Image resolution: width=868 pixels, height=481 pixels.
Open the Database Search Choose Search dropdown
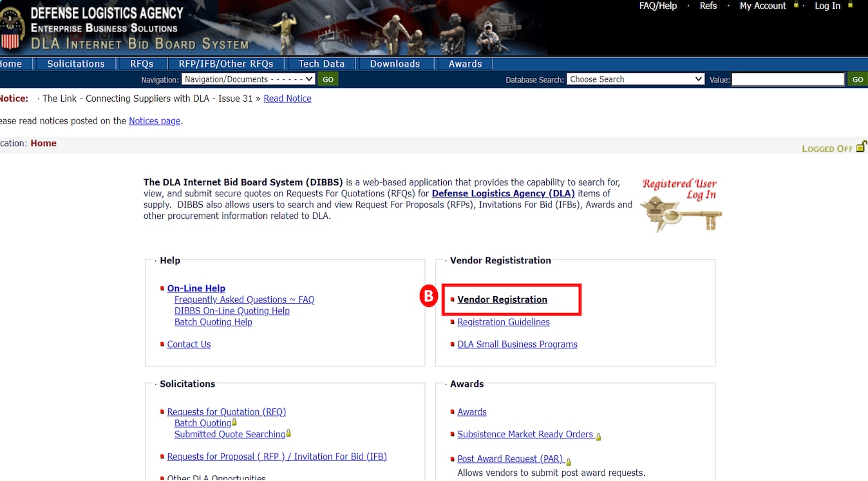pos(636,79)
